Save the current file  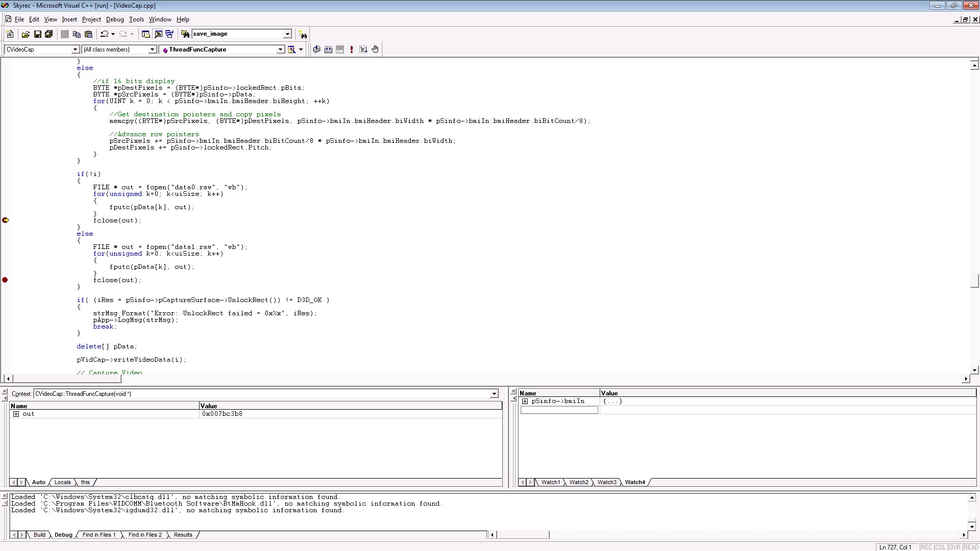(x=37, y=34)
